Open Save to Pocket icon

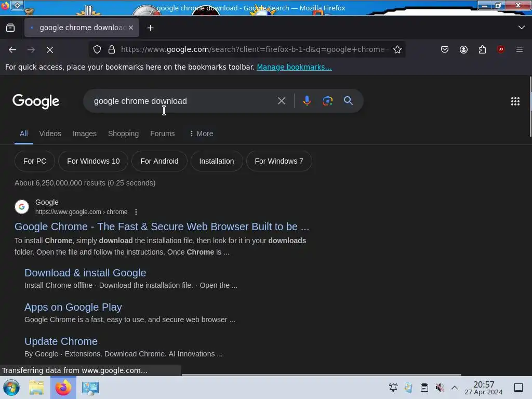(445, 49)
